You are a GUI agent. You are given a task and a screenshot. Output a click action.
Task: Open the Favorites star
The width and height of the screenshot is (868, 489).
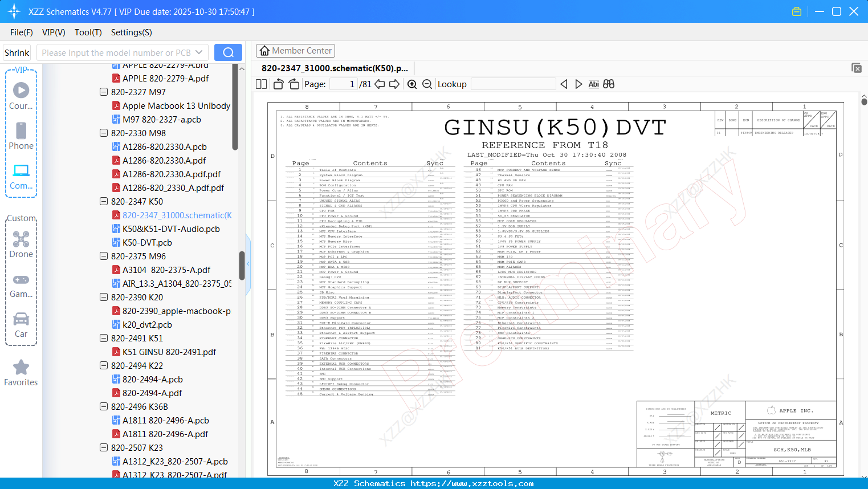coord(21,373)
